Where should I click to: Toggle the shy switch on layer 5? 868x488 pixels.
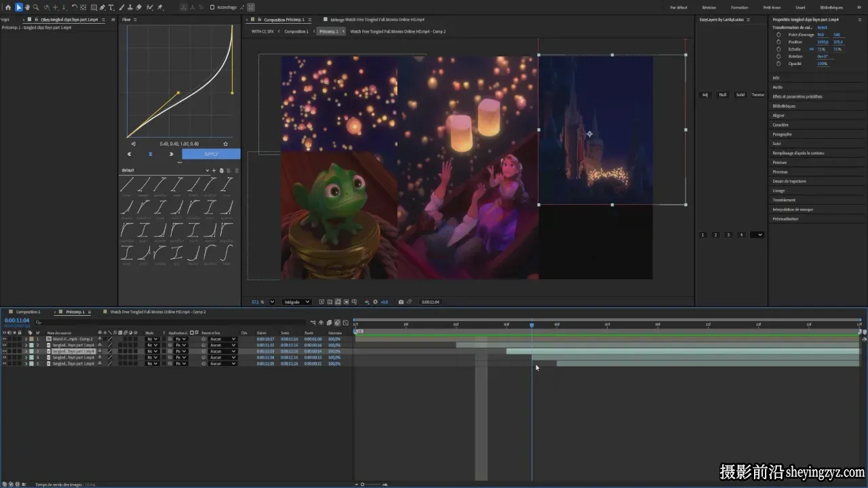pyautogui.click(x=100, y=363)
